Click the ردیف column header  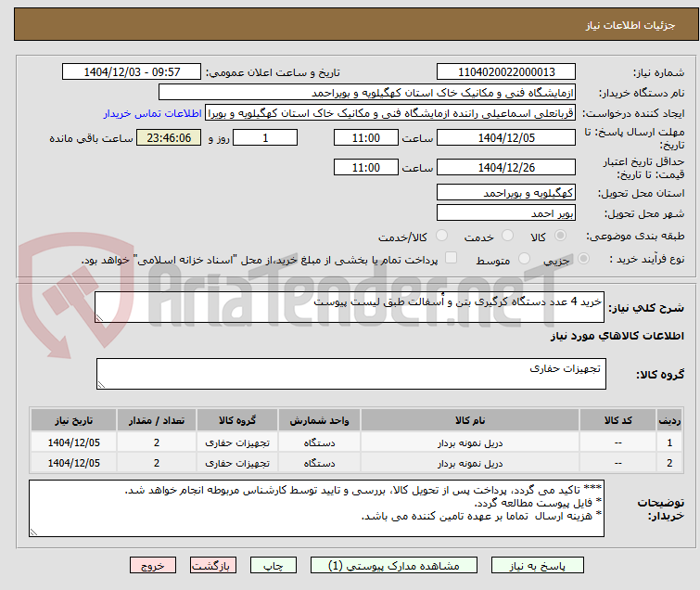(x=669, y=420)
